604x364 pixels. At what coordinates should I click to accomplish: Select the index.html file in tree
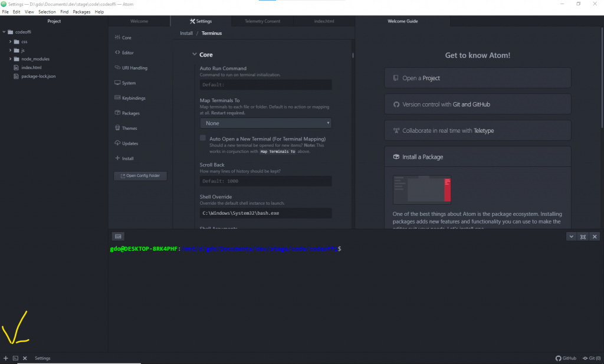[x=31, y=67]
